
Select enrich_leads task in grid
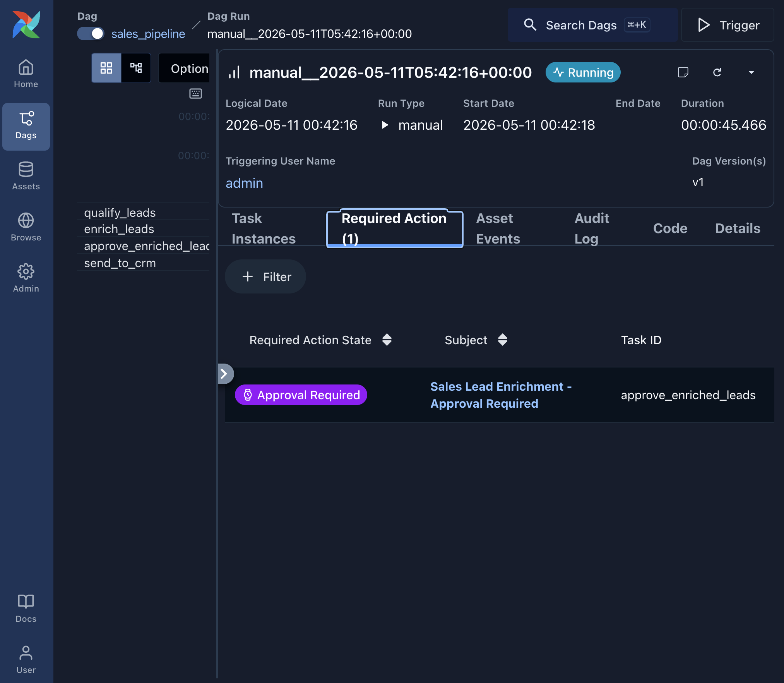[119, 229]
